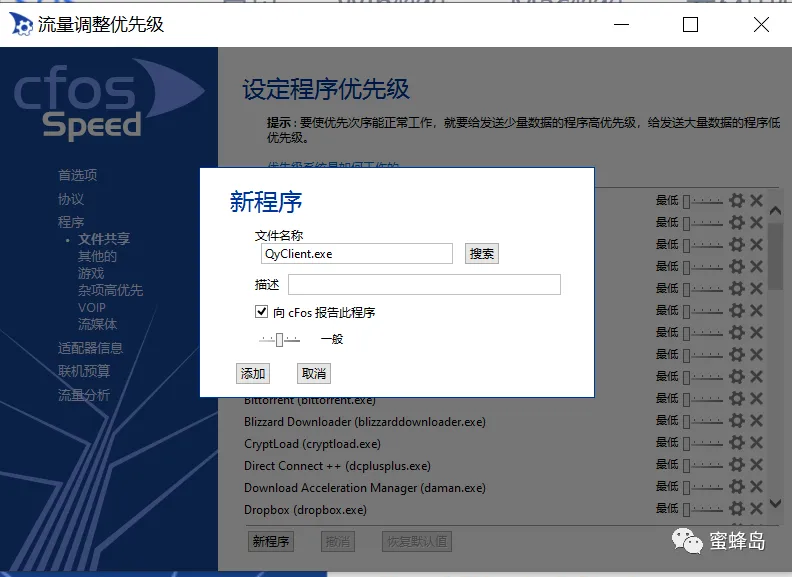792x577 pixels.
Task: Delete Dropbox entry with X icon
Action: coord(756,508)
